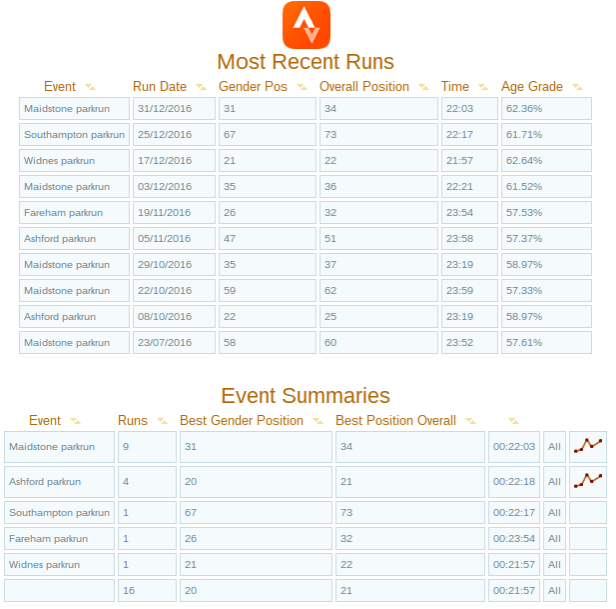616x609 pixels.
Task: Click Best Gender Position sort icon
Action: click(x=318, y=422)
